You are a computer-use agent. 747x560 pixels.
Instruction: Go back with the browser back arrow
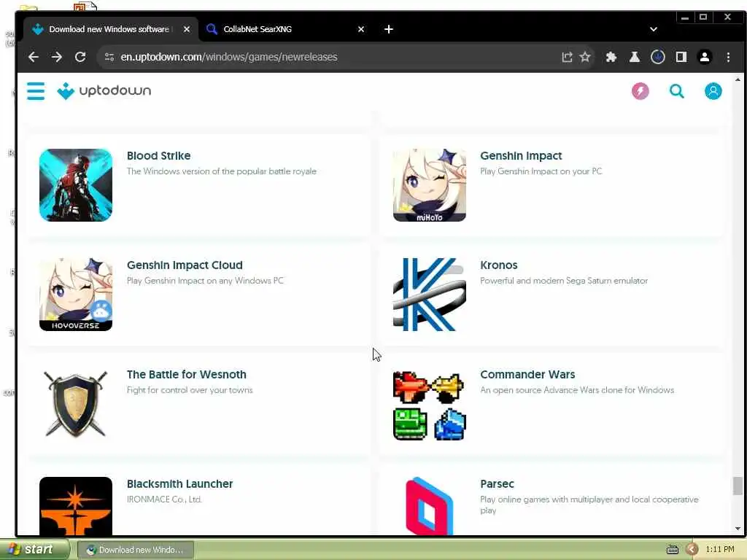tap(34, 57)
